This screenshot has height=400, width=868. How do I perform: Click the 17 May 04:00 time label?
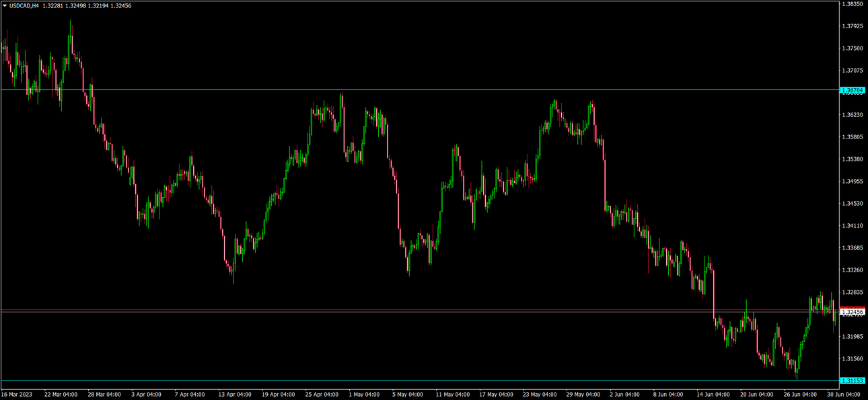click(x=496, y=395)
